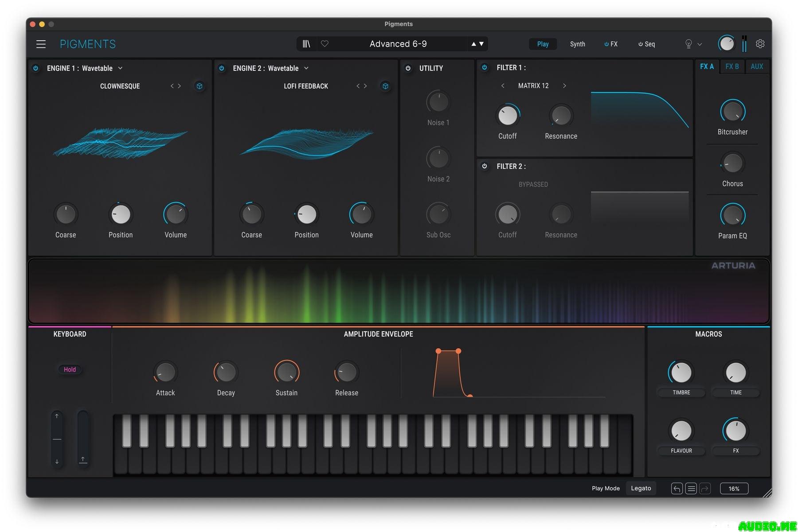798x532 pixels.
Task: Open the Legato play mode selector
Action: [641, 488]
